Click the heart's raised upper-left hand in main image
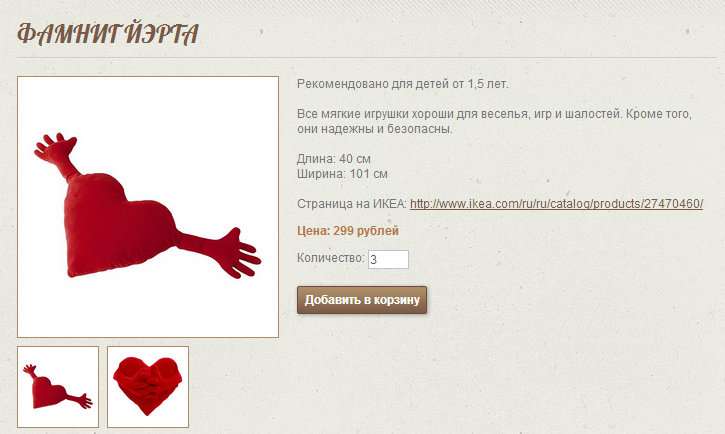The height and width of the screenshot is (434, 725). coord(54,147)
